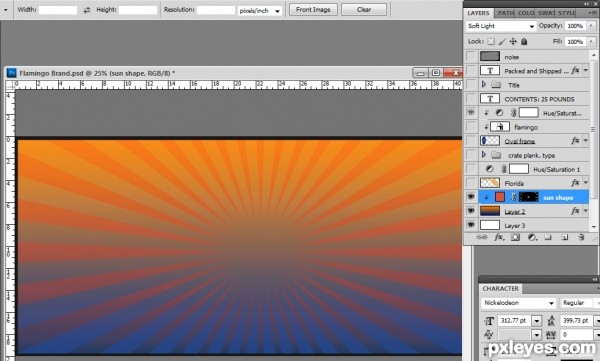Open the Nickelodeon font family dropdown
The image size is (600, 361).
551,303
